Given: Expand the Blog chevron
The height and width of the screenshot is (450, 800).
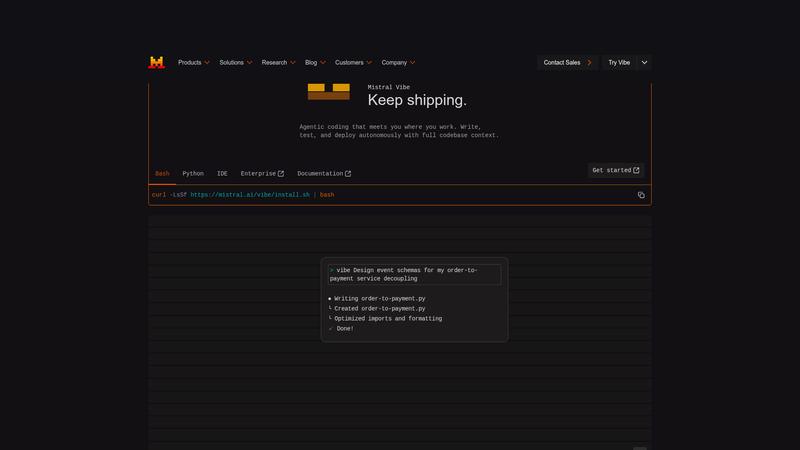Looking at the screenshot, I should (322, 63).
